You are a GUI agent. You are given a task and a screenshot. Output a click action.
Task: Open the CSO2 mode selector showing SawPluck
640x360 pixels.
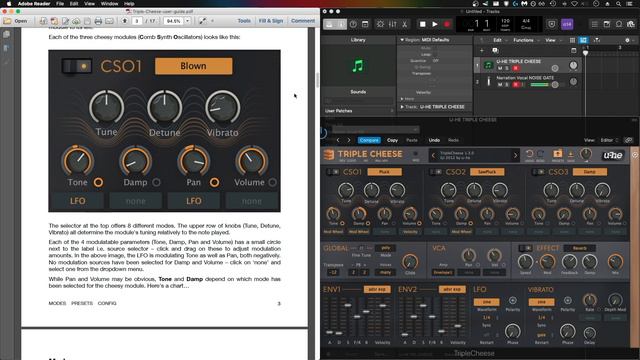coord(487,172)
